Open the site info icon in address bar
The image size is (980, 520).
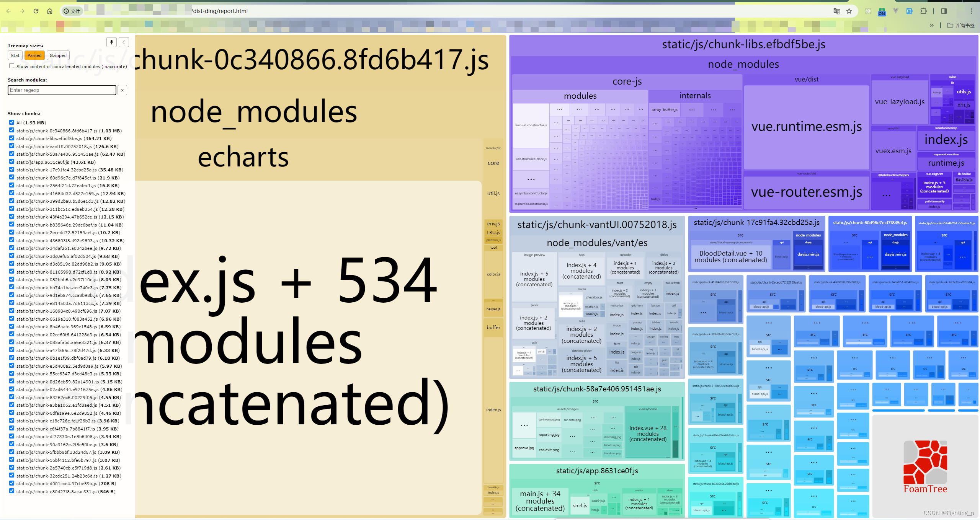[66, 11]
